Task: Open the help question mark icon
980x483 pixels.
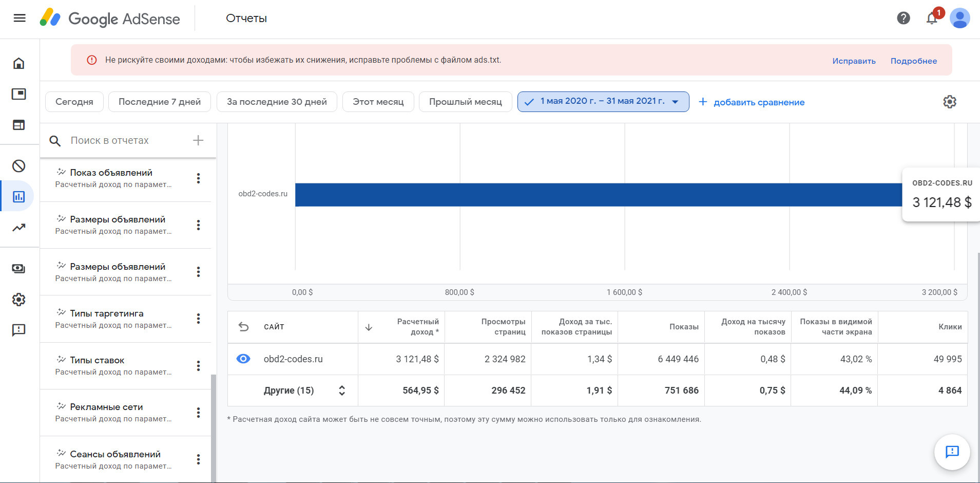Action: tap(904, 18)
